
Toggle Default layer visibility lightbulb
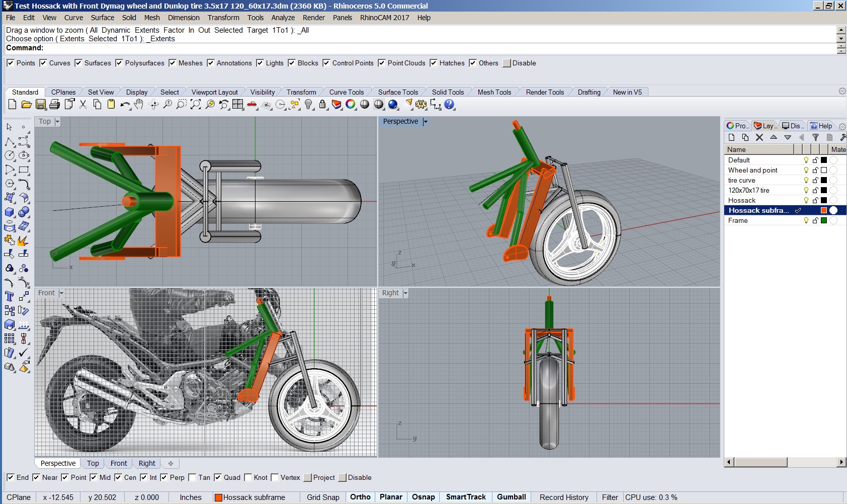(806, 160)
